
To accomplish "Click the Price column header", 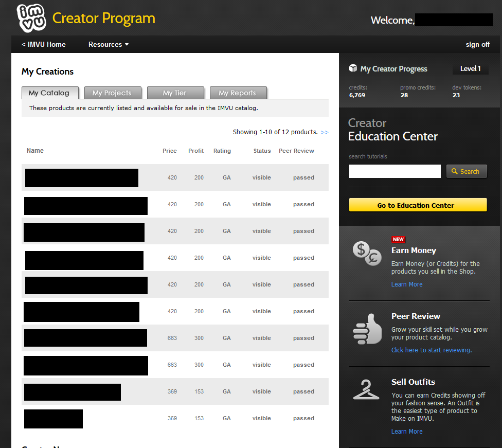I will [x=169, y=151].
